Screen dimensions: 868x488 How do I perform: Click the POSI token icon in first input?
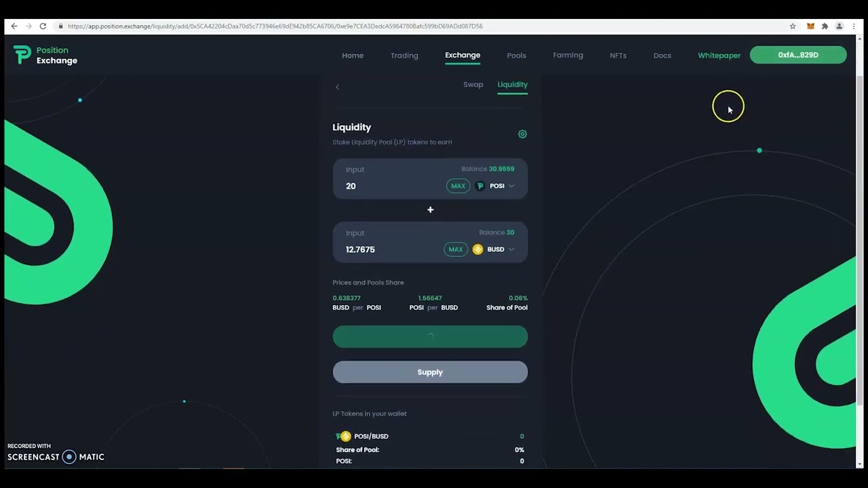[480, 186]
